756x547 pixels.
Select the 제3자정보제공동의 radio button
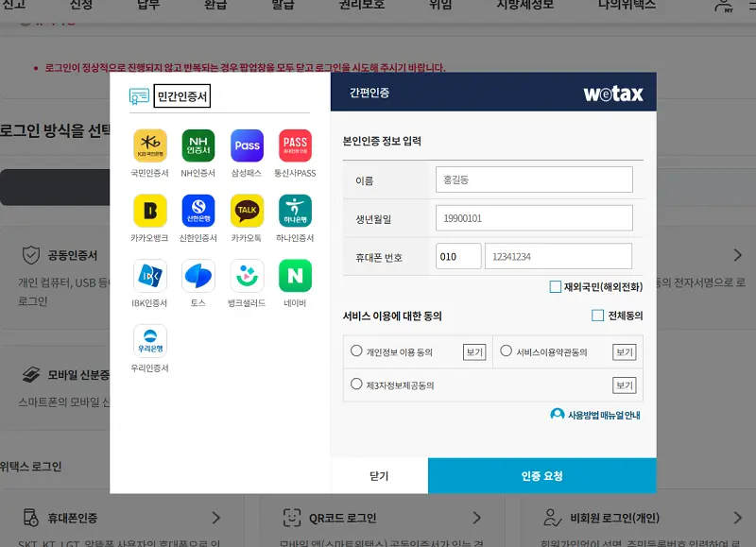coord(356,385)
